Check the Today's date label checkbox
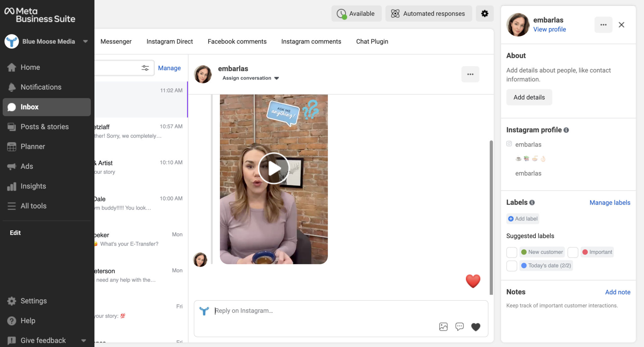 click(512, 266)
